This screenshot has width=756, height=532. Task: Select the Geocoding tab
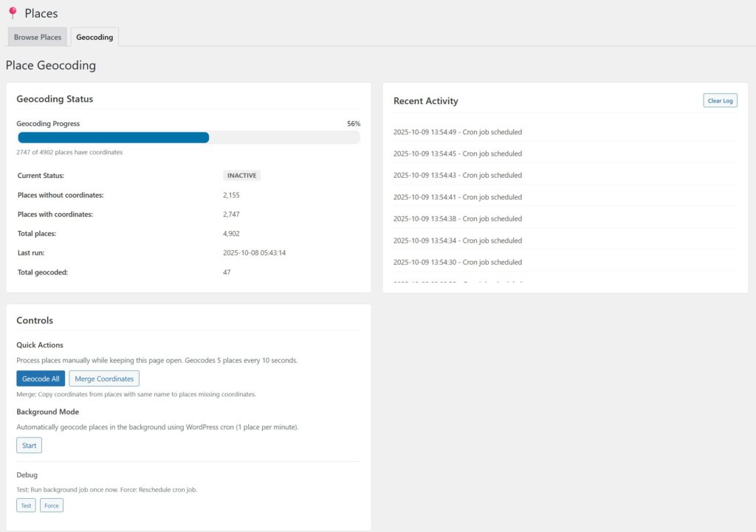click(x=94, y=37)
